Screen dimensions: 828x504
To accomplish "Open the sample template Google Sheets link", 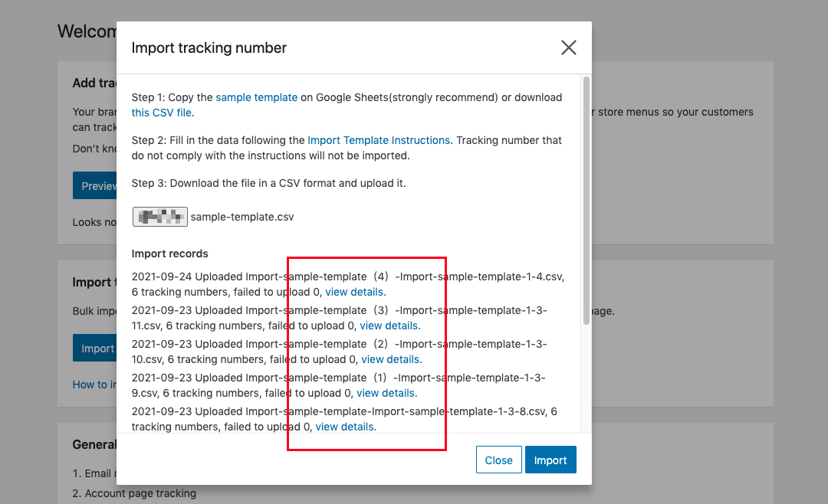I will click(256, 97).
